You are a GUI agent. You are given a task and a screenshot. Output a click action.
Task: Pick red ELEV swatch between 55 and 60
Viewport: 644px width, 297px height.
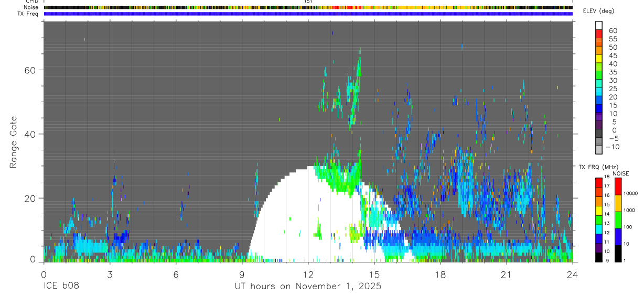click(x=599, y=35)
